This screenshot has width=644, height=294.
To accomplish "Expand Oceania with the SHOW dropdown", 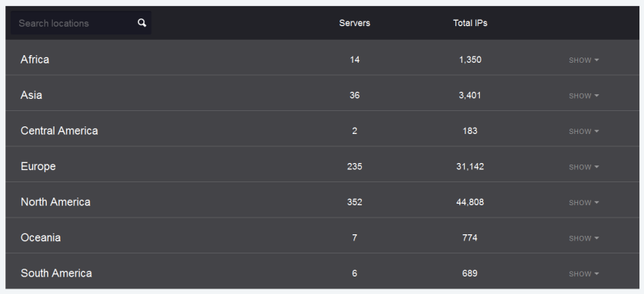I will [x=583, y=238].
